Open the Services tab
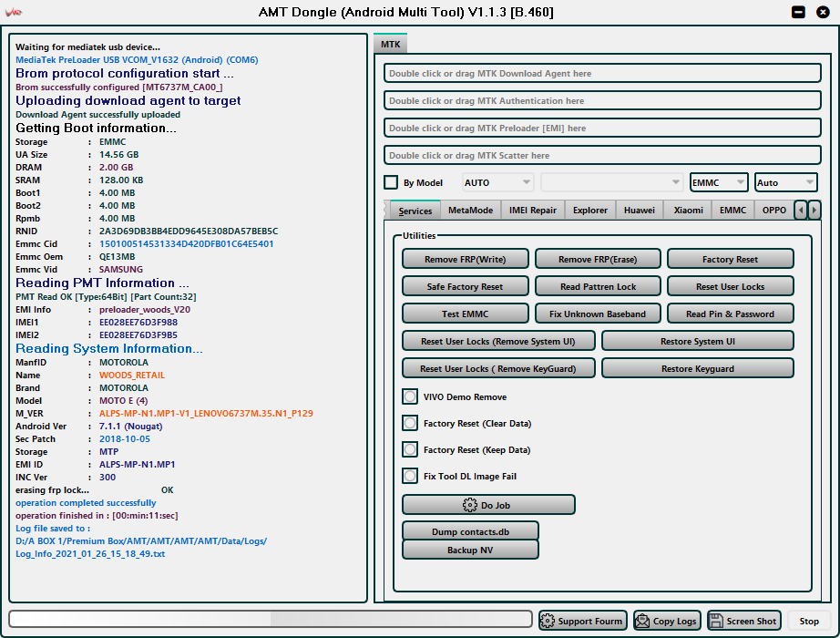840x638 pixels. [415, 211]
